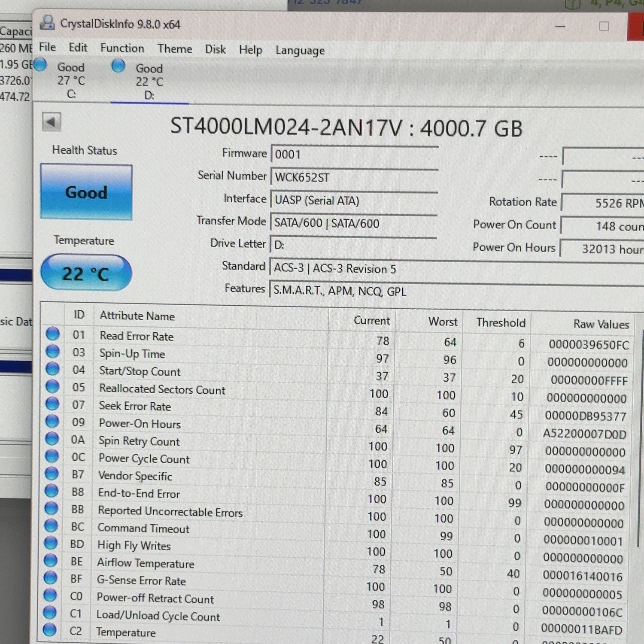The image size is (644, 644).
Task: Click the Rotation Rate field 5526 RPM
Action: 603,203
